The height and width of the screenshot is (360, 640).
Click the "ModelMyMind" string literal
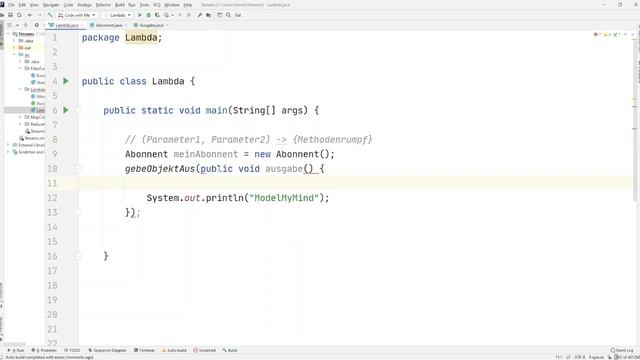[284, 198]
